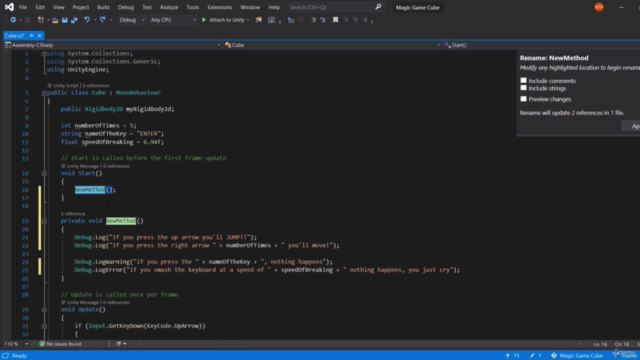Open the File menu

click(22, 7)
